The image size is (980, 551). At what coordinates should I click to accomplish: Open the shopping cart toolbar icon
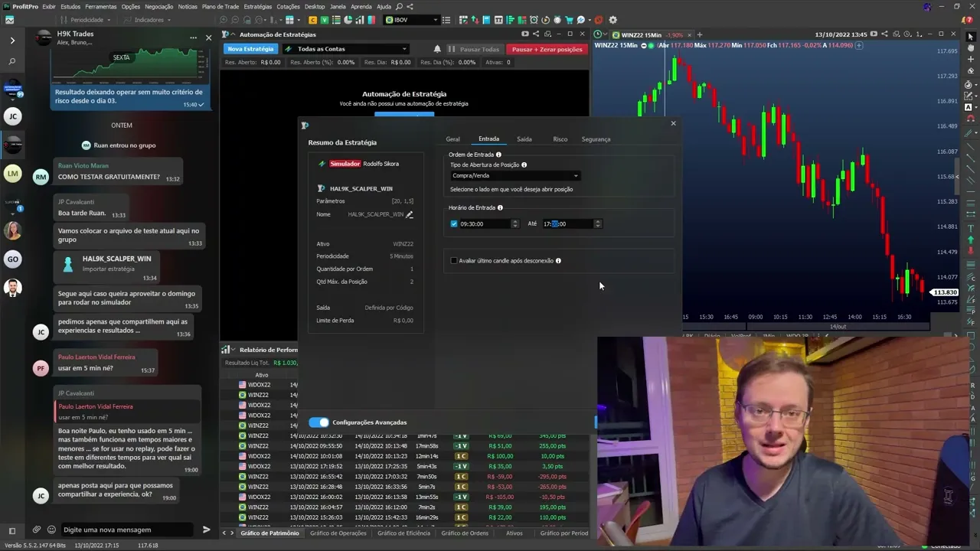click(569, 19)
